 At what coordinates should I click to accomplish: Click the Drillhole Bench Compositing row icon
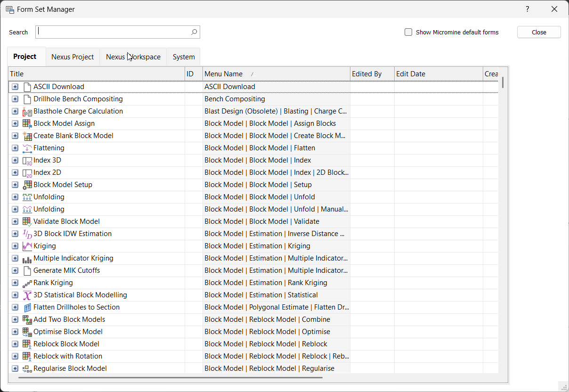pos(27,99)
